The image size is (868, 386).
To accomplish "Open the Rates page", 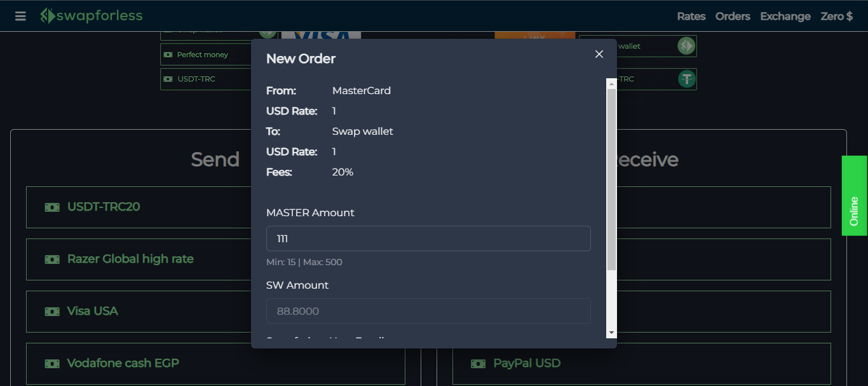I will 691,16.
